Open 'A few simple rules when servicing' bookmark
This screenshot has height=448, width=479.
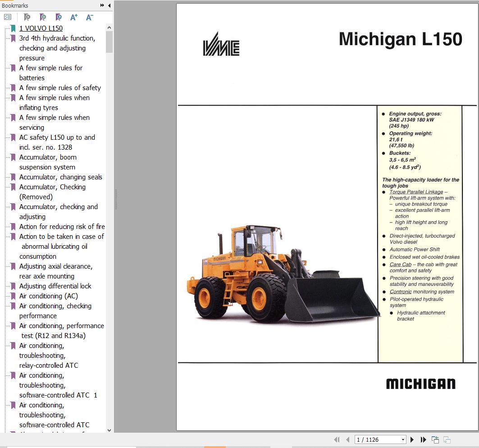click(x=55, y=122)
